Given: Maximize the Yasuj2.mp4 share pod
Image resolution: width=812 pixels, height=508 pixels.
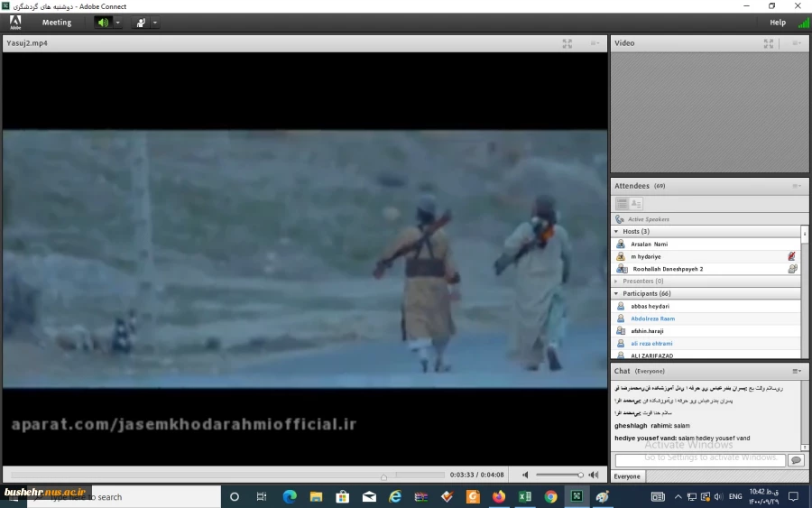Looking at the screenshot, I should click(567, 43).
